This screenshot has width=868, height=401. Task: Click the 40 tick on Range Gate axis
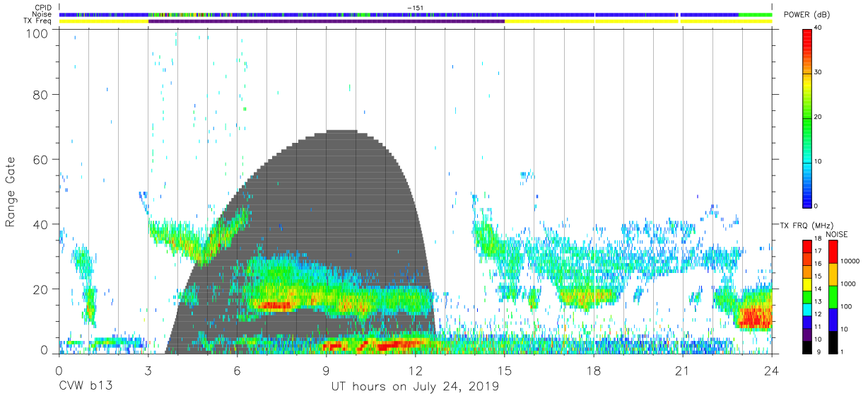coord(41,224)
